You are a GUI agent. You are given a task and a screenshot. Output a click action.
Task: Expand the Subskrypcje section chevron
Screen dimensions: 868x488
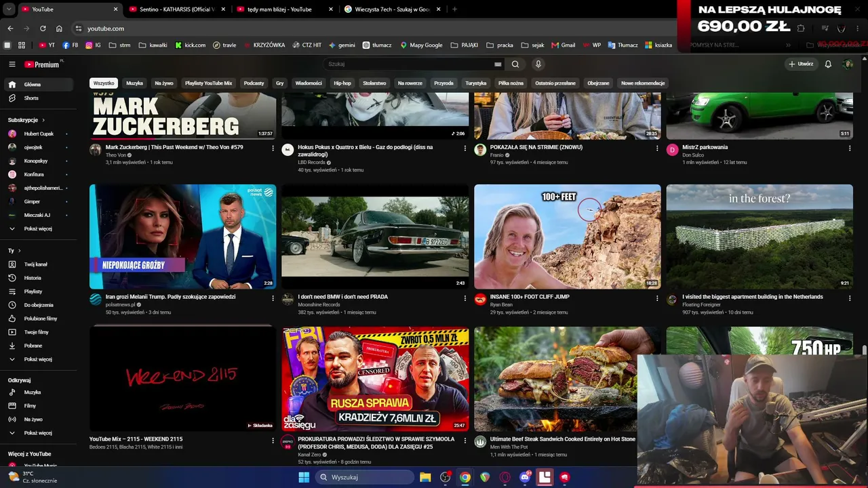(x=45, y=120)
